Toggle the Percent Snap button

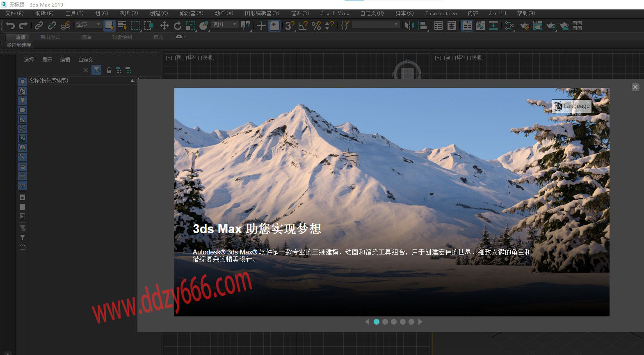(x=316, y=26)
